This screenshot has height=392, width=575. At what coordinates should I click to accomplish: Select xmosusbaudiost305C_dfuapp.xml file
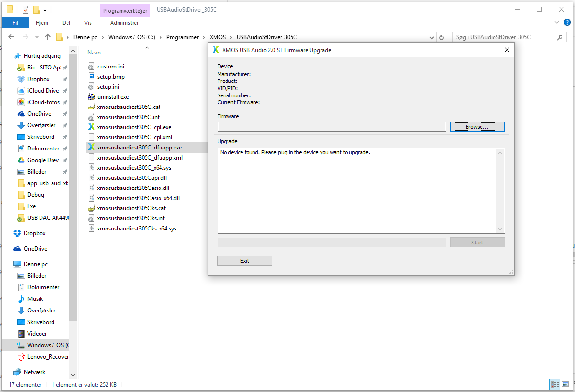tap(140, 158)
